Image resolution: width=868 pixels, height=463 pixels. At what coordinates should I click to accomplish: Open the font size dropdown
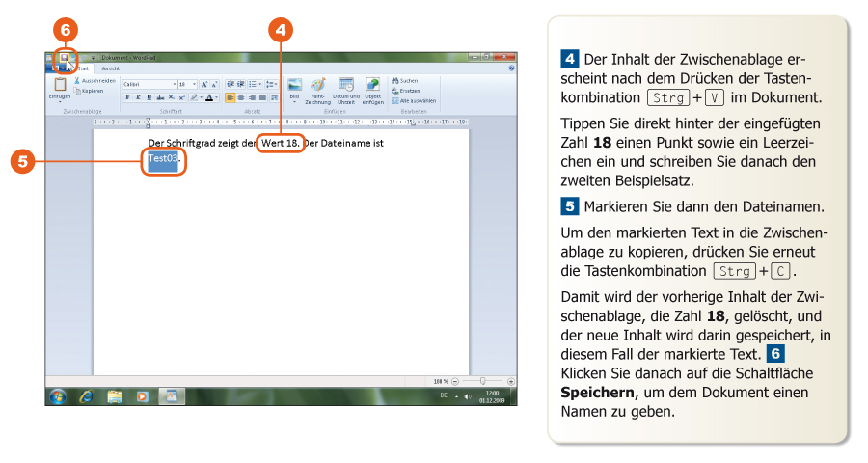pos(187,84)
